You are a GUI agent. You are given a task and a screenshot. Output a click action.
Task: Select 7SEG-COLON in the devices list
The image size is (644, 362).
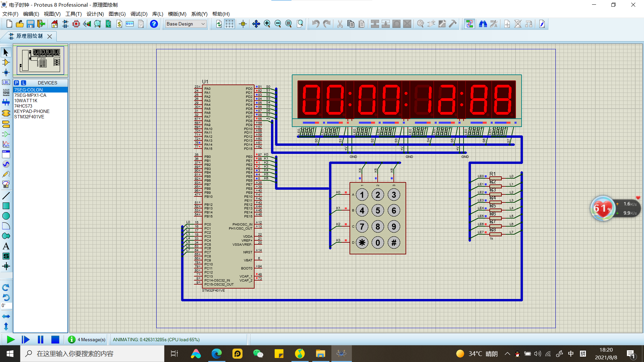click(40, 90)
